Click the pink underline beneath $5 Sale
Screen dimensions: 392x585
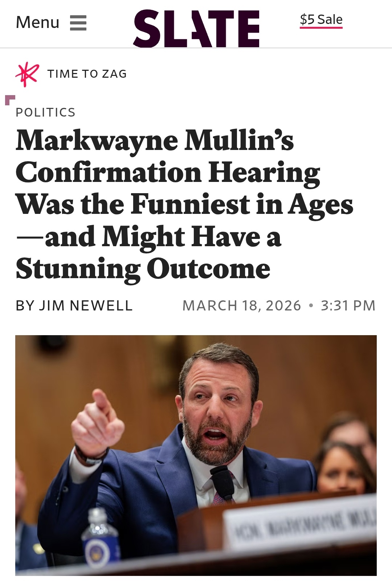[x=321, y=27]
